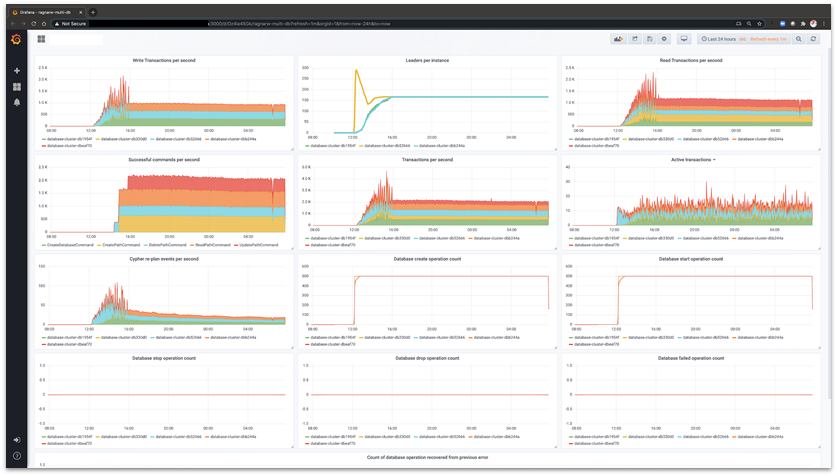Click the Grafana logo in the sidebar
The image size is (837, 476).
click(x=16, y=39)
